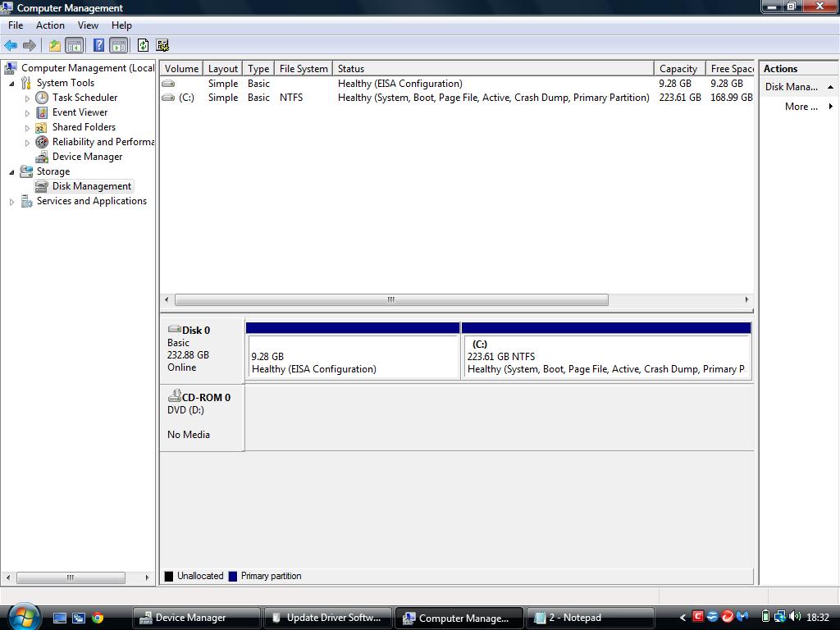Select the System Tools icon
Image resolution: width=840 pixels, height=630 pixels.
click(25, 83)
